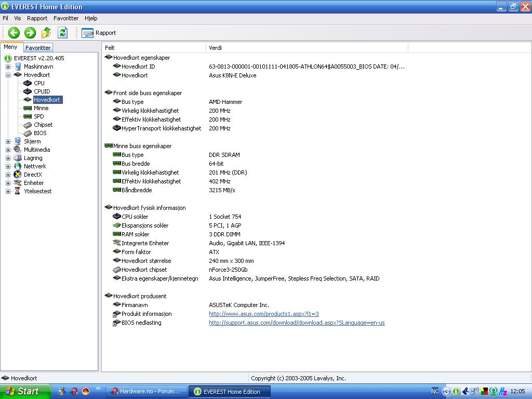Click the Refresh toolbar icon
This screenshot has height=399, width=532.
tap(62, 33)
